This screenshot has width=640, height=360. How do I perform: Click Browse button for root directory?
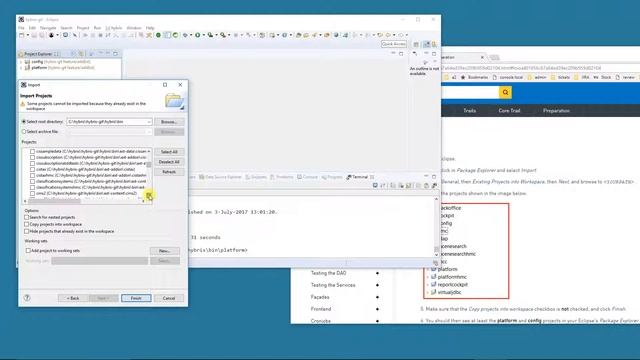pyautogui.click(x=169, y=122)
